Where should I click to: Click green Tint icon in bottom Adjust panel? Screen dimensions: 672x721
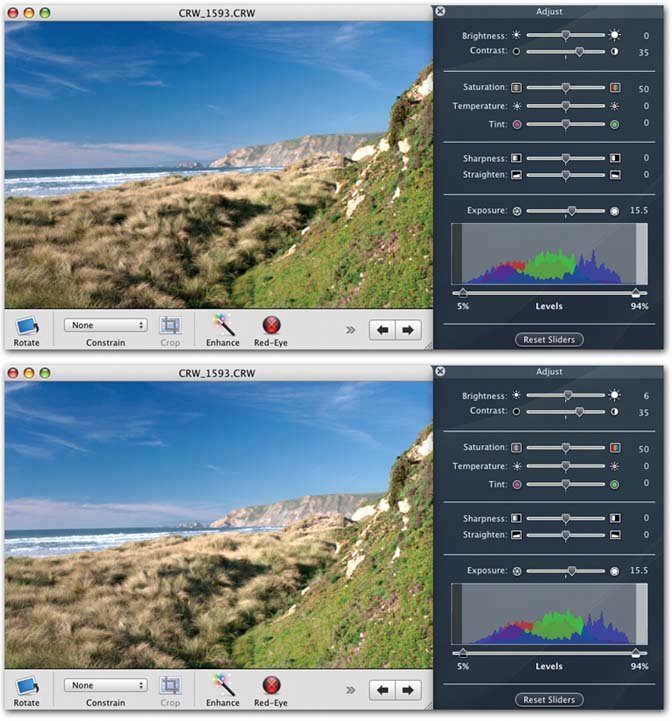point(615,484)
